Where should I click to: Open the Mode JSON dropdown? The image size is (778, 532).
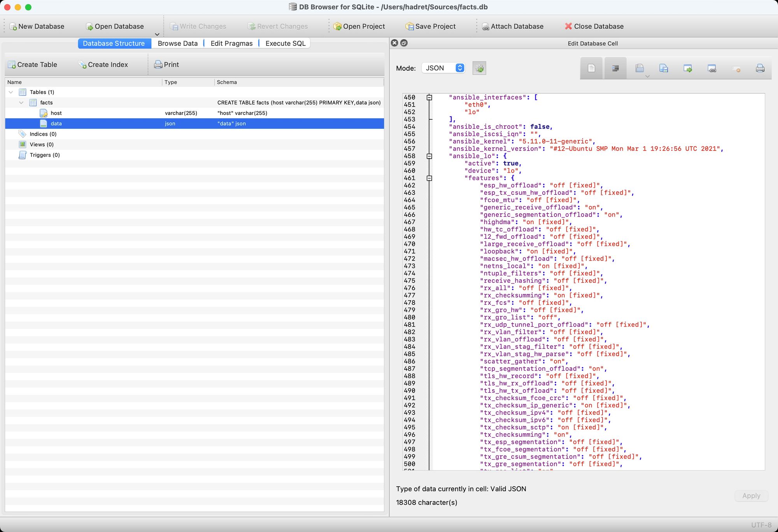(x=443, y=68)
